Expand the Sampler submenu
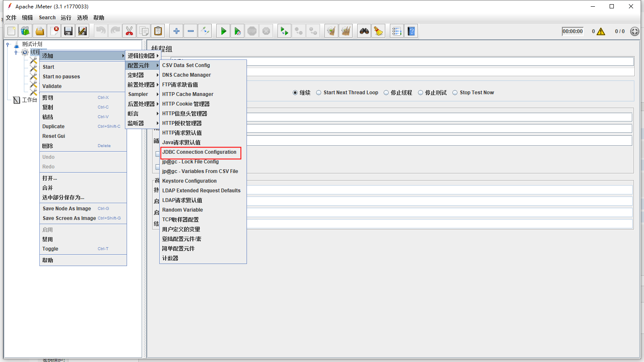Image resolution: width=644 pixels, height=362 pixels. [x=143, y=94]
